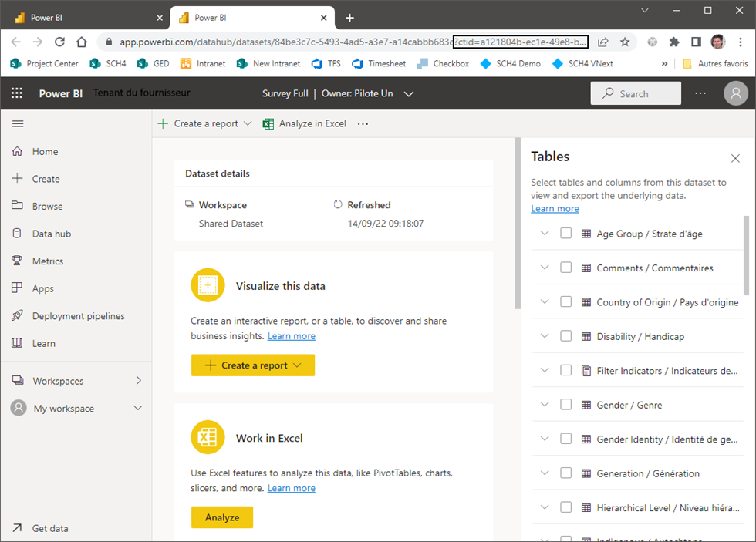Toggle the hamburger navigation menu
756x542 pixels.
pos(18,124)
